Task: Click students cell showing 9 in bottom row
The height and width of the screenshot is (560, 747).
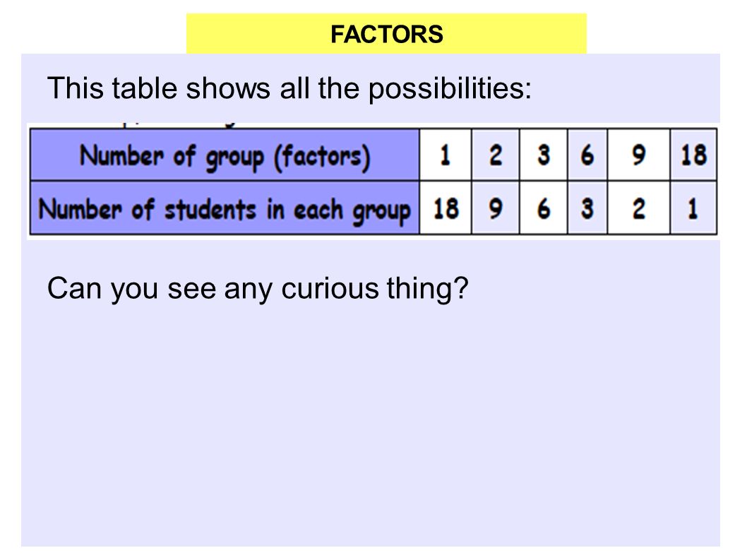Action: click(x=496, y=208)
